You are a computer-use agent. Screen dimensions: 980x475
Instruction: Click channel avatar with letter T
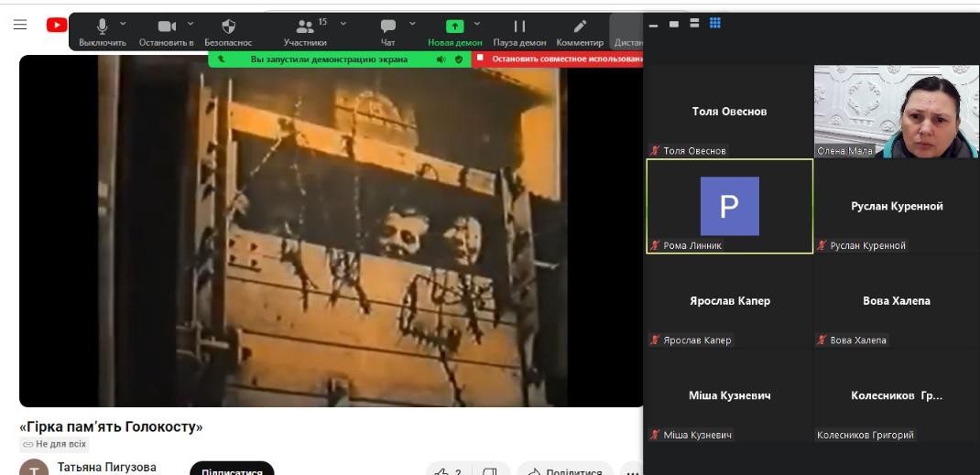point(34,468)
